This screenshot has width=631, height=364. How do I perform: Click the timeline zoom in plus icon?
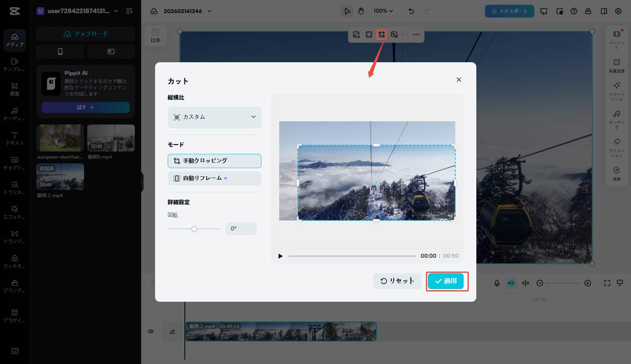588,283
